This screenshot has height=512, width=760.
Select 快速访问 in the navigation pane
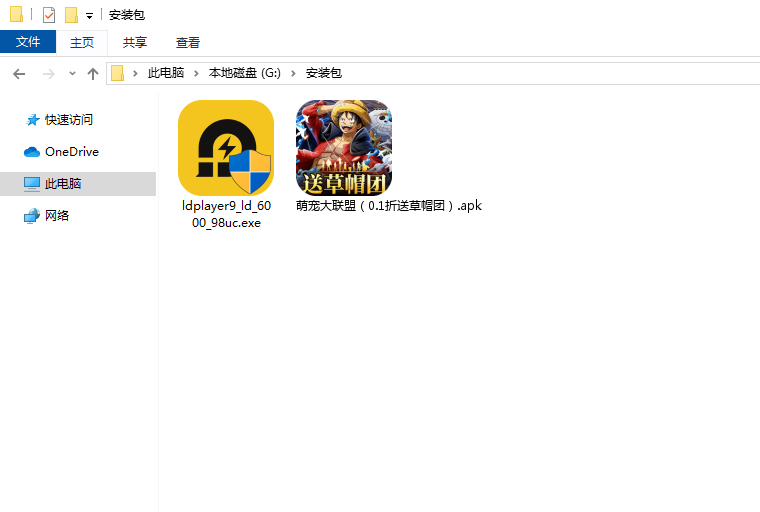tap(68, 120)
